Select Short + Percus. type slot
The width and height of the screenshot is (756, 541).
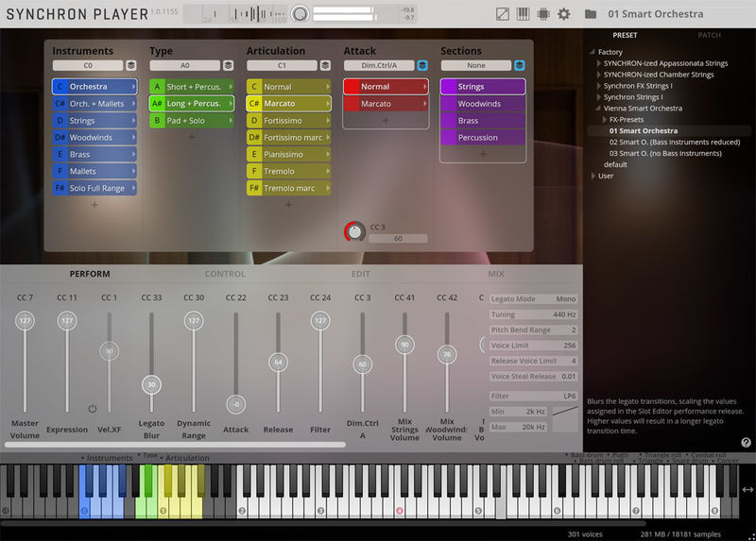192,87
